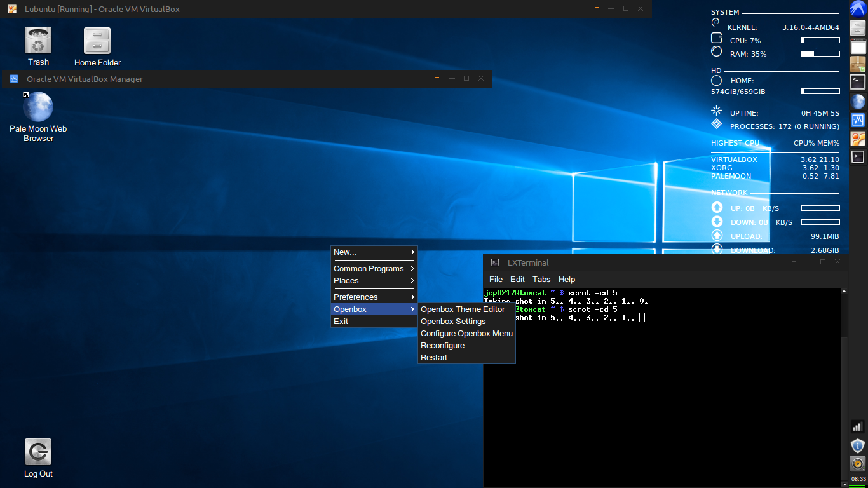Focus the Oracle VM VirtualBox Manager title bar
The image size is (868, 488).
[x=248, y=79]
